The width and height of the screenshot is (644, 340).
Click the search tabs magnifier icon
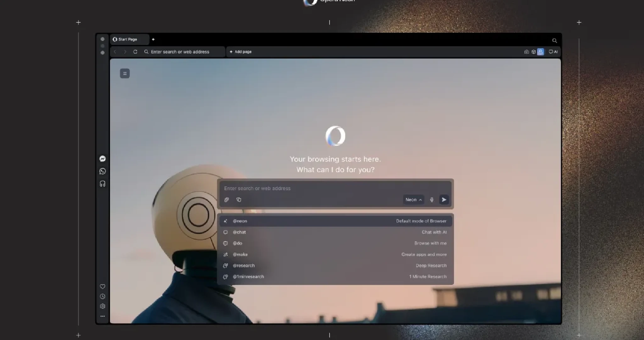[555, 41]
